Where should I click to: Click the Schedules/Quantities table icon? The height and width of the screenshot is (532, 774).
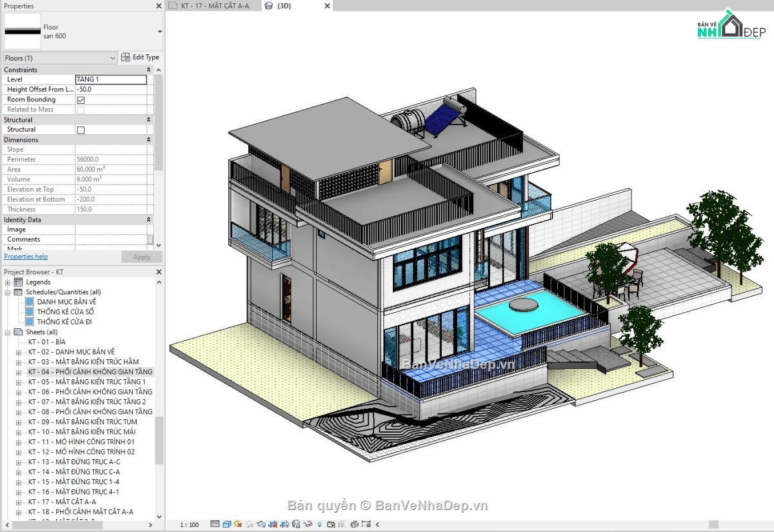click(18, 292)
